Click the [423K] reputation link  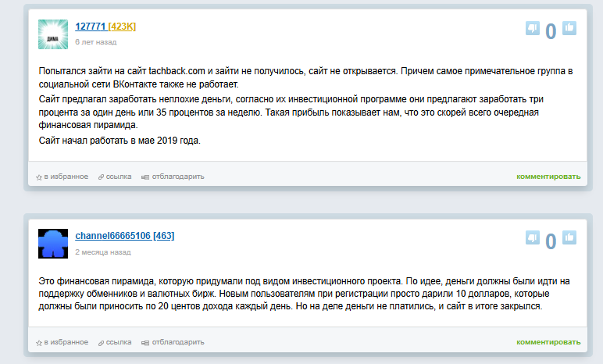click(122, 27)
